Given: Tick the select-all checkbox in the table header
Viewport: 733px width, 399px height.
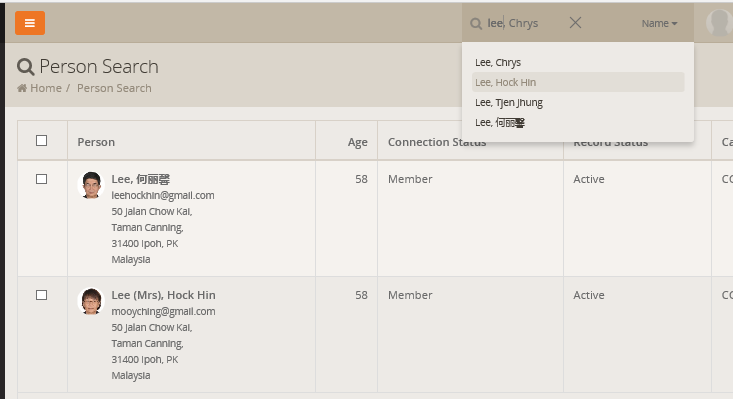Looking at the screenshot, I should [x=42, y=141].
